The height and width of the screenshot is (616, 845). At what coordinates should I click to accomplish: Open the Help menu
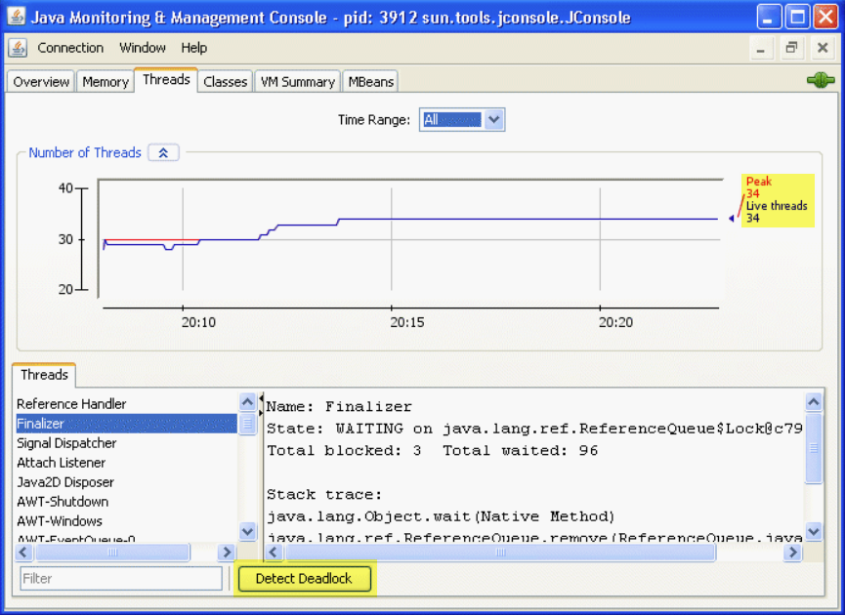(193, 48)
